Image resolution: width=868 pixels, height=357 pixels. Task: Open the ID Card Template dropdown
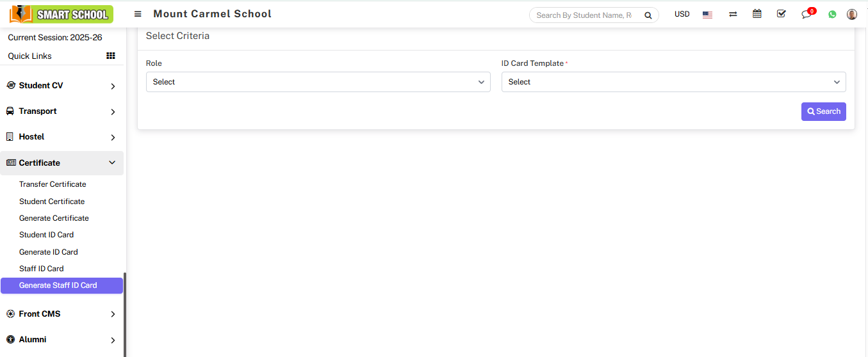coord(673,82)
